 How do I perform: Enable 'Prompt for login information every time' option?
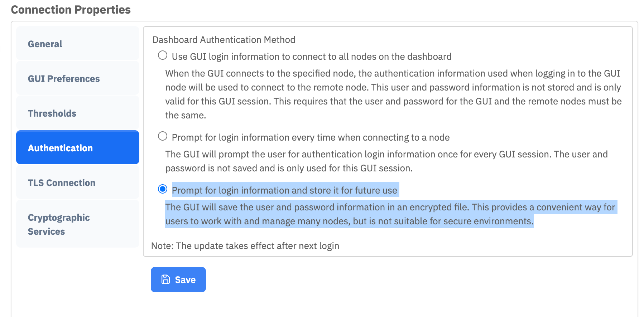(163, 136)
